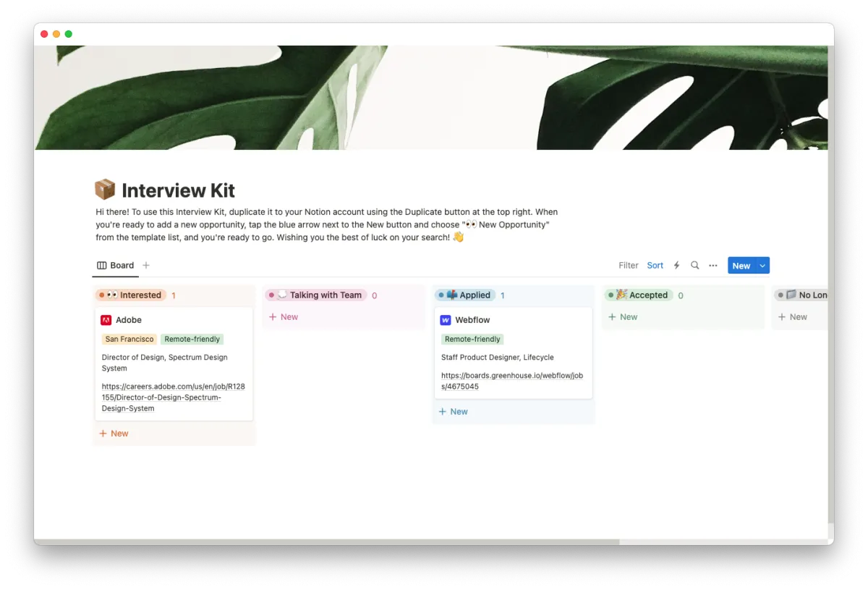Click the Webflow logo icon on card
This screenshot has width=868, height=590.
click(446, 320)
